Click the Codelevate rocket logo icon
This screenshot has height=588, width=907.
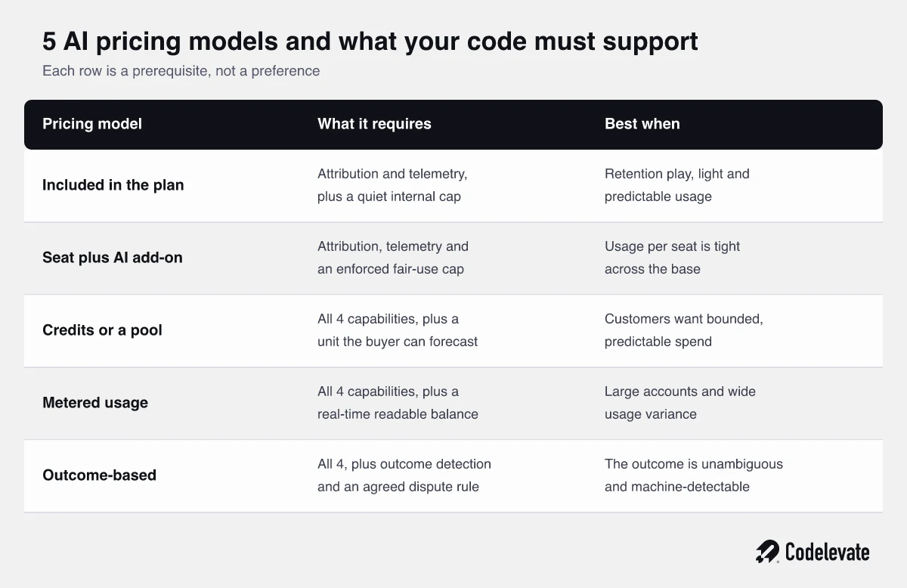click(767, 552)
